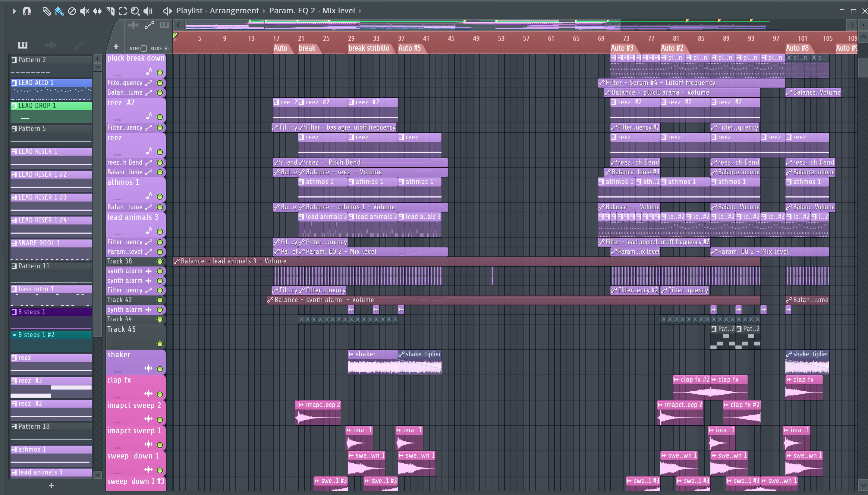Add new pattern with picker plus button

tap(51, 486)
